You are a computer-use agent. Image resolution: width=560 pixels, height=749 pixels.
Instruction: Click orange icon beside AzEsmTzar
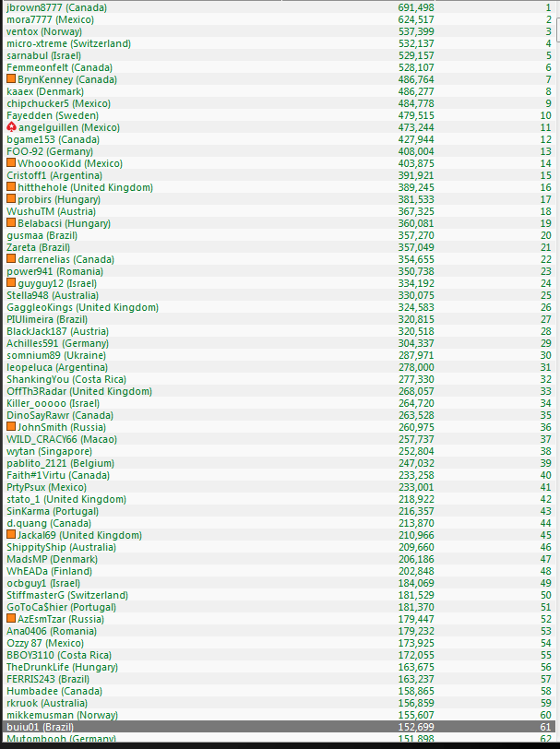tap(11, 619)
